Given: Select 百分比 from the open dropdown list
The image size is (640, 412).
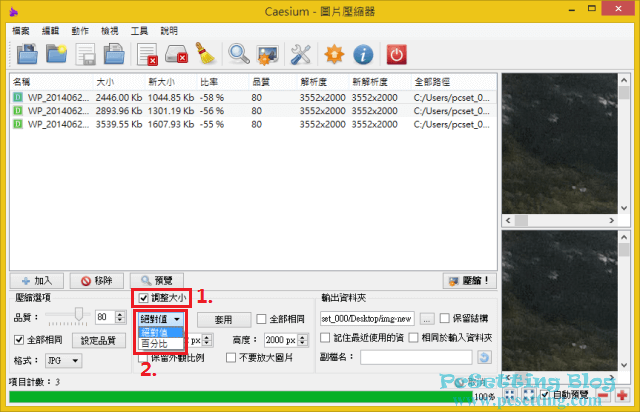Looking at the screenshot, I should pyautogui.click(x=154, y=343).
